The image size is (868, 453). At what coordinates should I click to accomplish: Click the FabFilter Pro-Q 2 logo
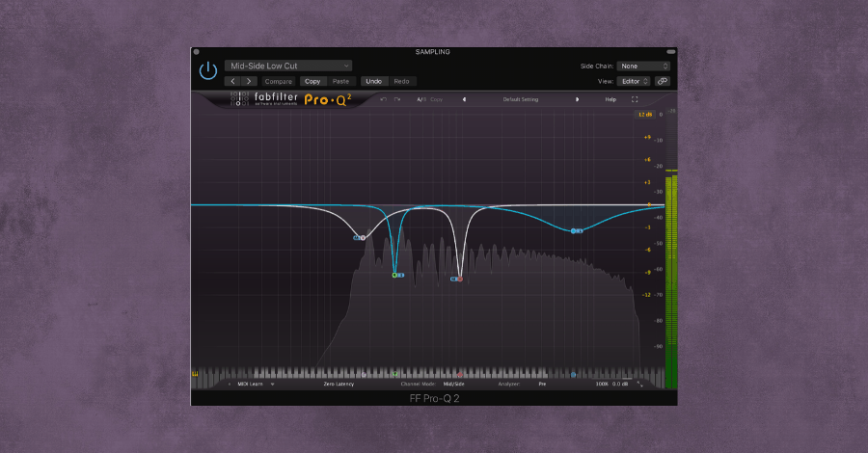pyautogui.click(x=291, y=99)
